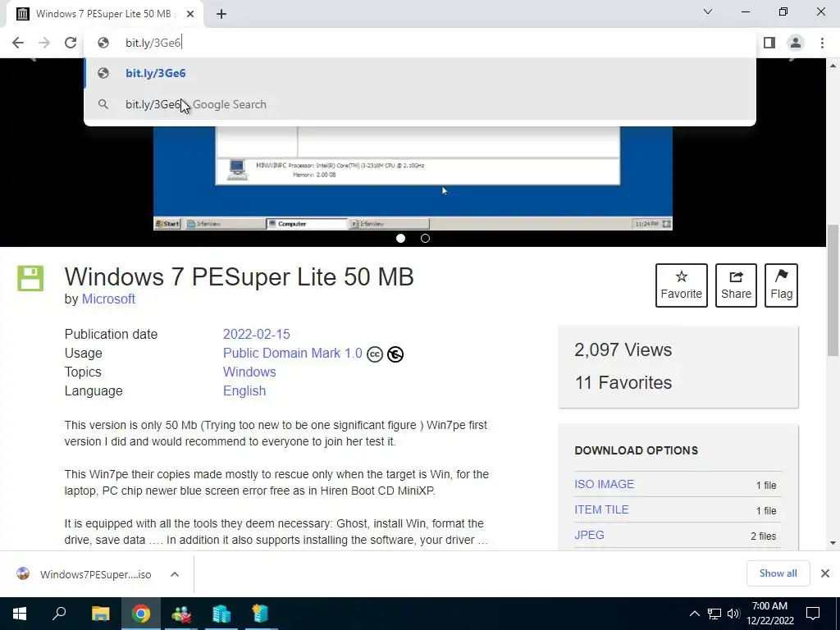This screenshot has height=630, width=840.
Task: Open the tab search chevron
Action: pyautogui.click(x=708, y=11)
